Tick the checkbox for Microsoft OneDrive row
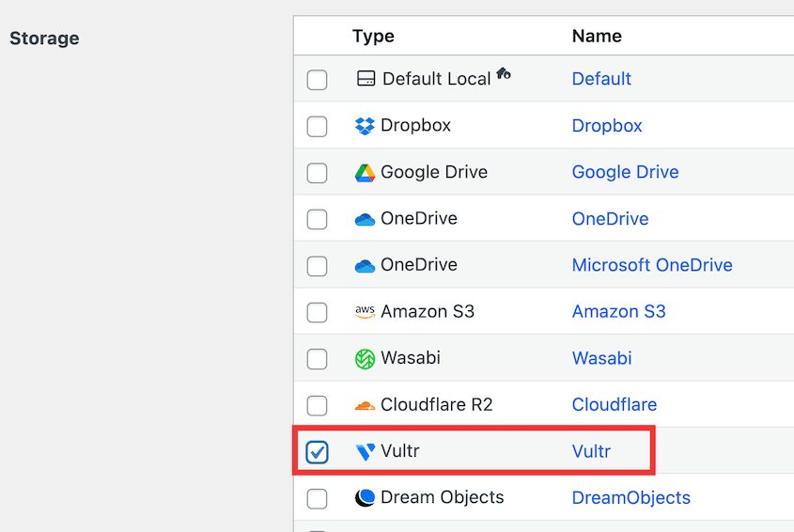Image resolution: width=794 pixels, height=532 pixels. click(x=317, y=266)
